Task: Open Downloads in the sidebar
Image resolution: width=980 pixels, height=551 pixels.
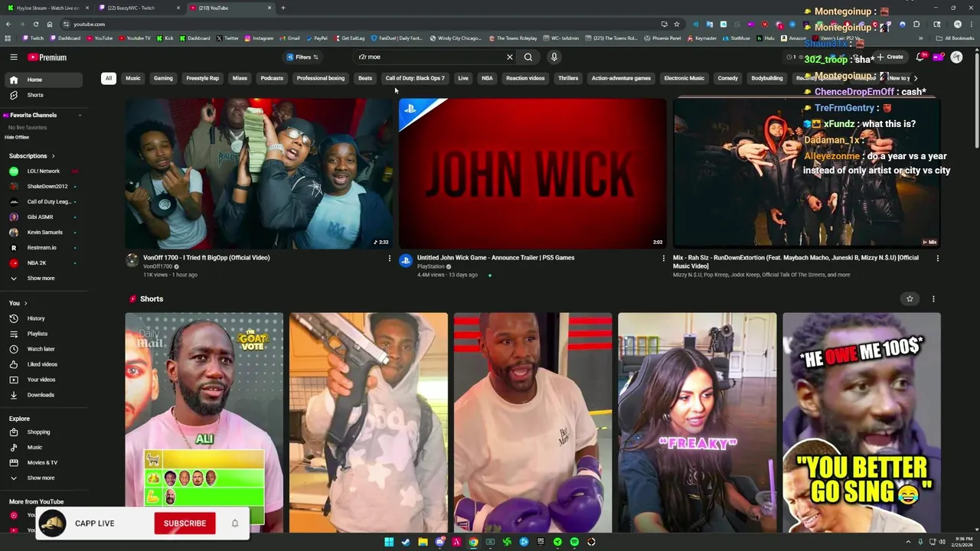Action: point(44,395)
